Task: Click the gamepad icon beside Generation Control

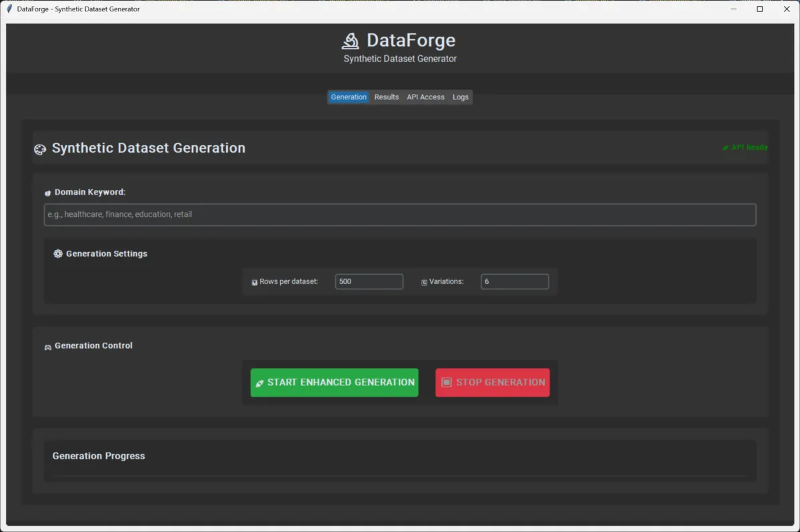Action: click(x=48, y=347)
